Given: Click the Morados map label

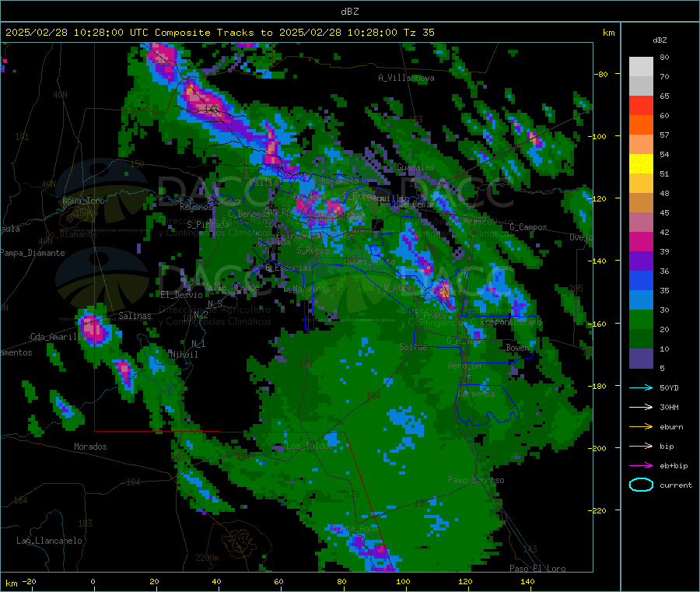Looking at the screenshot, I should click(90, 447).
